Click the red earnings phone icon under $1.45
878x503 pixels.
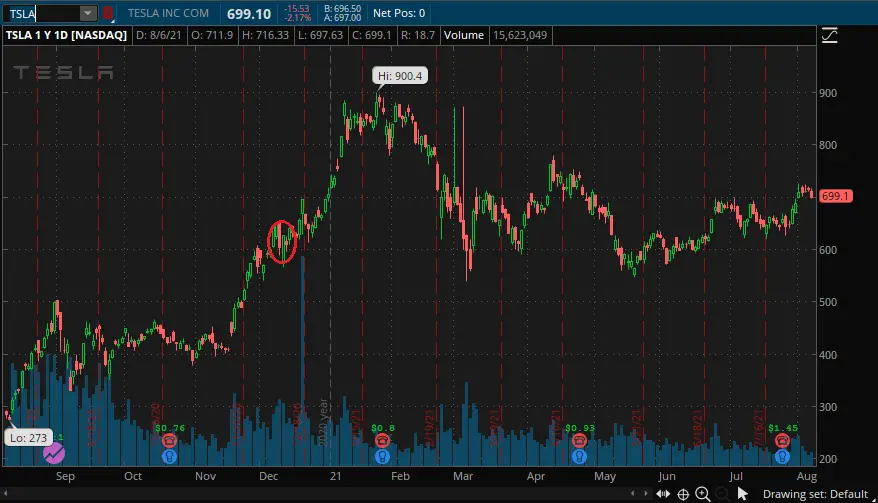click(x=782, y=441)
